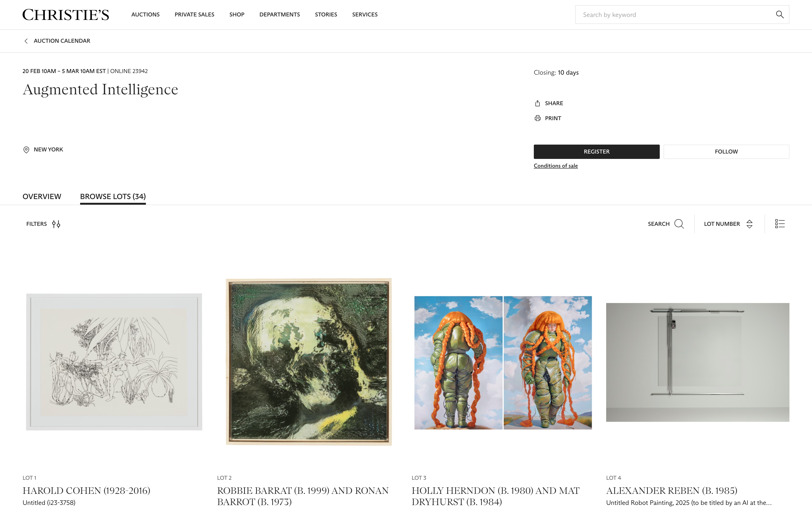Open the Holly Herndon lot image
This screenshot has width=812, height=507.
coord(503,362)
